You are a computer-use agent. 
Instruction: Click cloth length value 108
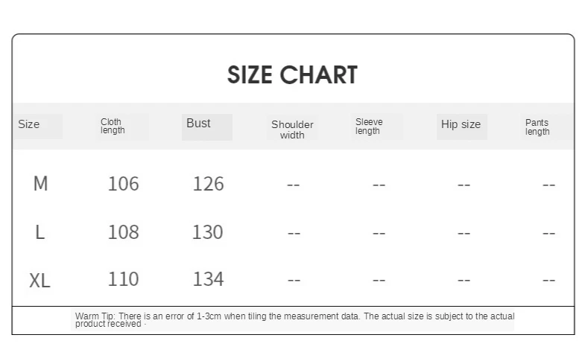tap(124, 232)
